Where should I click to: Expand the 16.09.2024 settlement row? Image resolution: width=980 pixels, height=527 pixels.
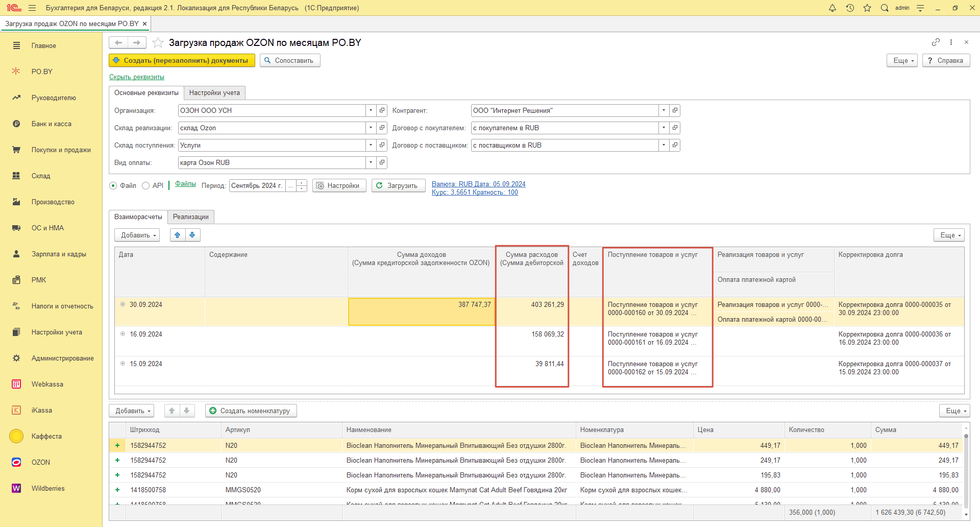click(122, 334)
